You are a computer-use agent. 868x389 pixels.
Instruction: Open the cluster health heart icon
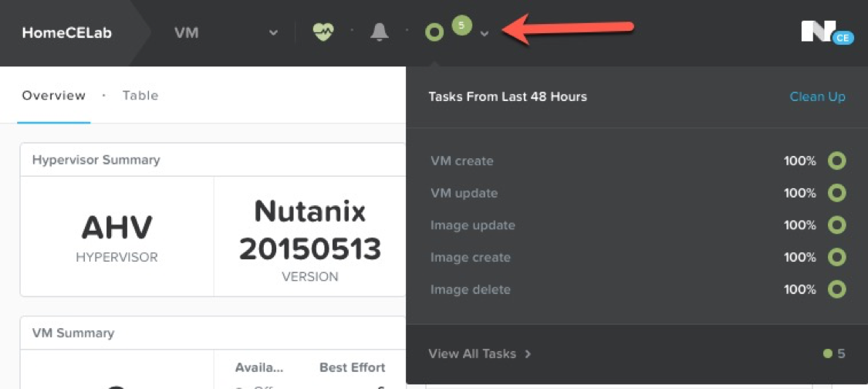click(323, 32)
